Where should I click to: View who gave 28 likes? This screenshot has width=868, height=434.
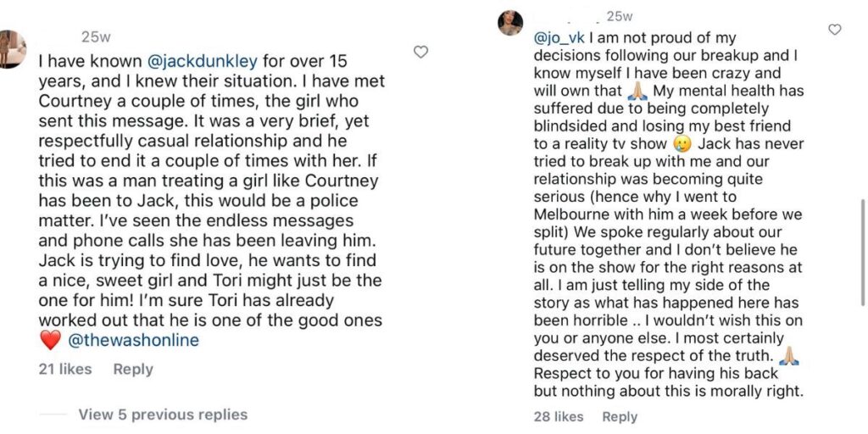tap(559, 416)
